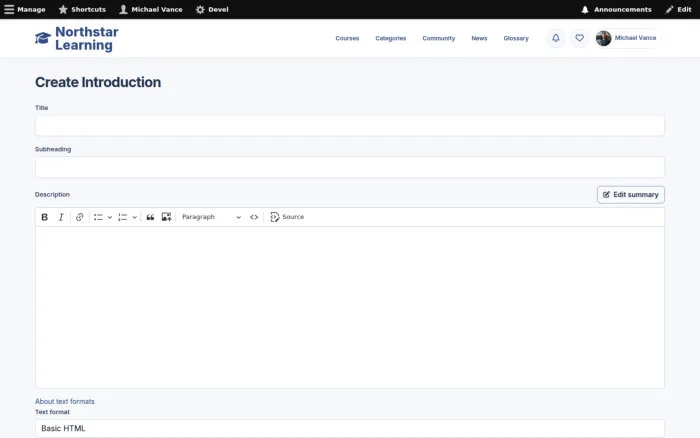Insert a link using the link icon
Viewport: 700px width, 438px height.
point(79,217)
